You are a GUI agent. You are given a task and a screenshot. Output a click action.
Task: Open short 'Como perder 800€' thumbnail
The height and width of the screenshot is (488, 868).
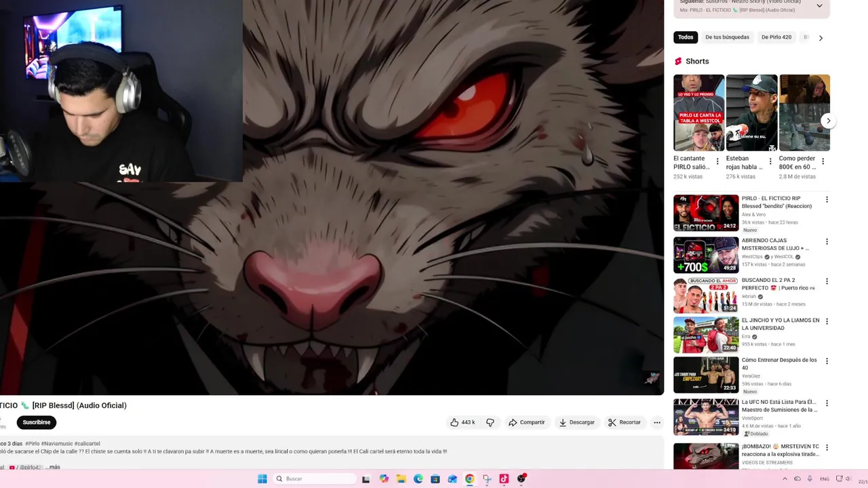tap(804, 113)
